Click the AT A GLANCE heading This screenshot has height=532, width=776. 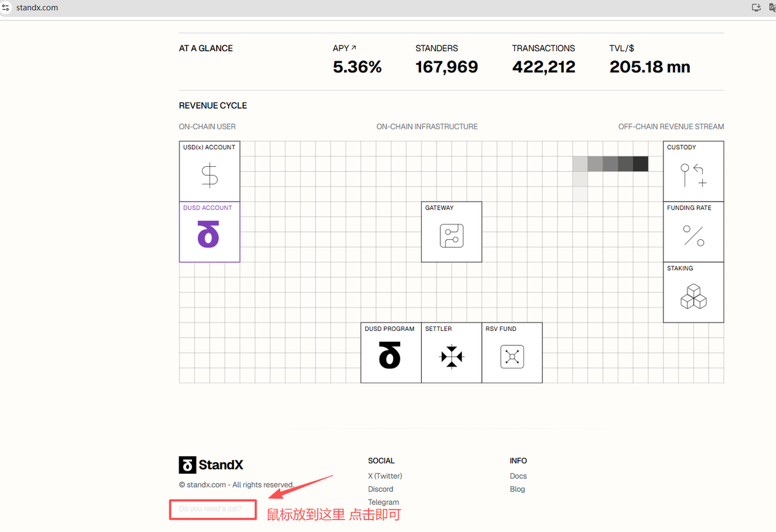tap(206, 48)
